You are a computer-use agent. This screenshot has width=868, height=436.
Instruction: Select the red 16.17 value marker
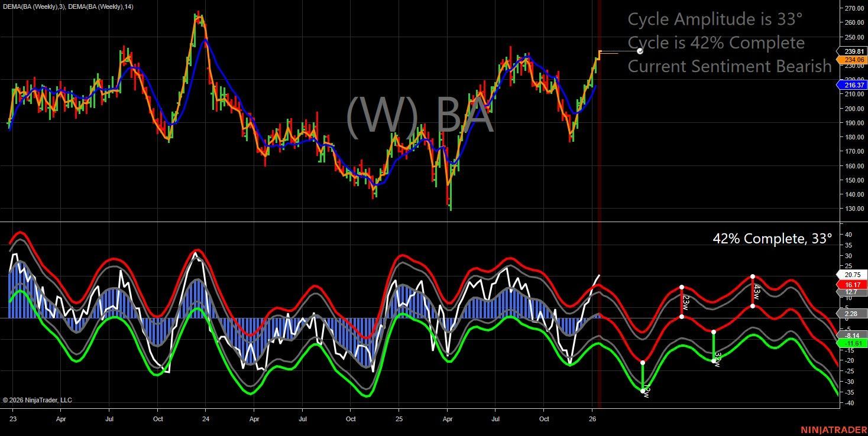[851, 284]
